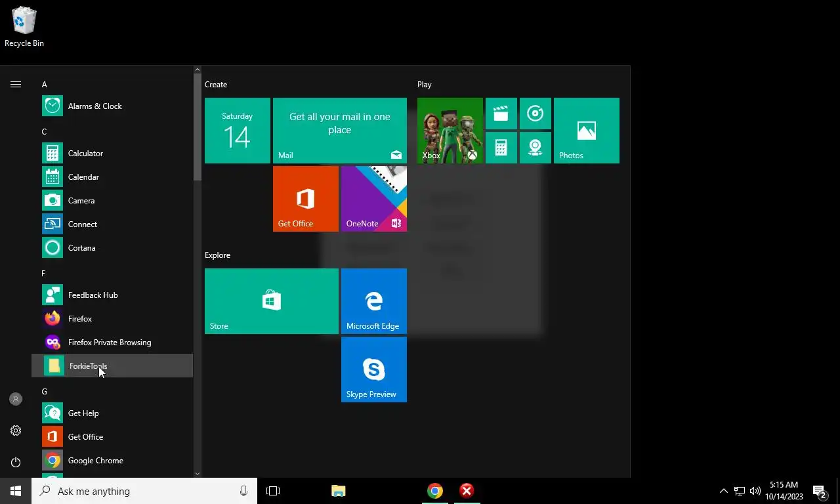840x504 pixels.
Task: Open the Camera app entry
Action: [112, 201]
